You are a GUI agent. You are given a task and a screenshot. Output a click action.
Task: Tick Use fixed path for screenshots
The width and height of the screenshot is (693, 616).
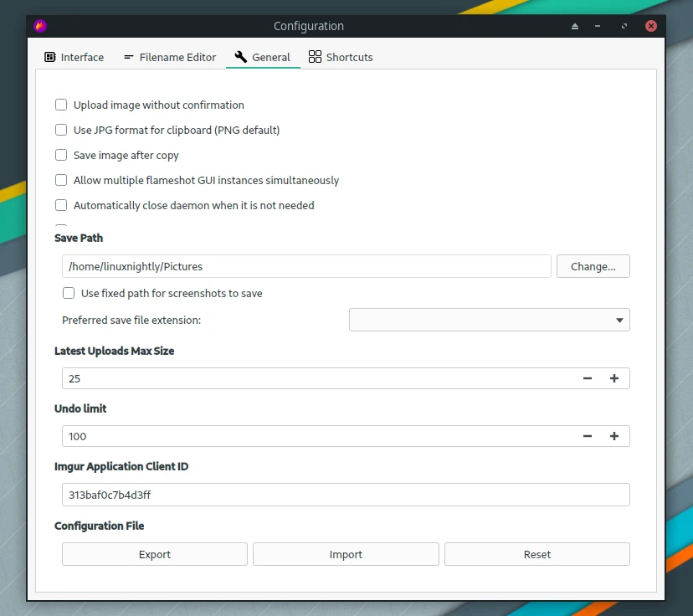69,294
